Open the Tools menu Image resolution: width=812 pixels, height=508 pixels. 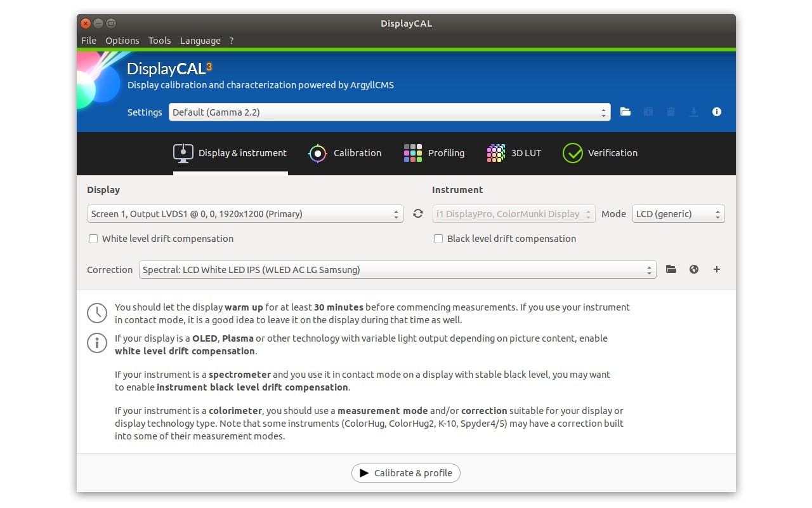[159, 40]
